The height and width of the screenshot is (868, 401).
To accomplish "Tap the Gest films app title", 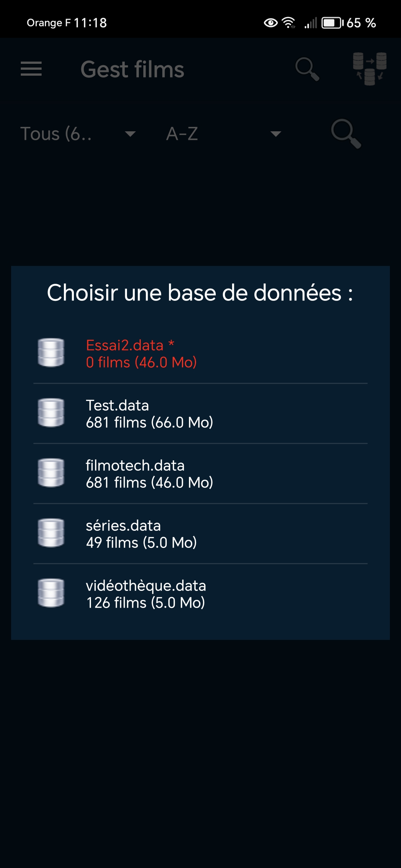I will pos(133,70).
